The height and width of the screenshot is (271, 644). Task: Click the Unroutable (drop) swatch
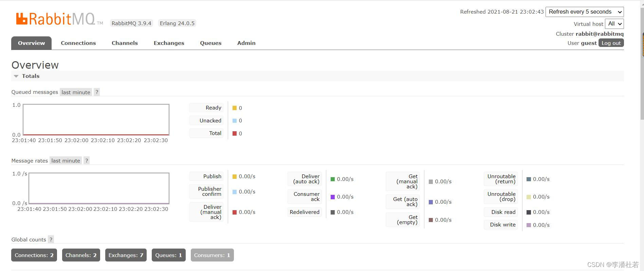tap(529, 197)
